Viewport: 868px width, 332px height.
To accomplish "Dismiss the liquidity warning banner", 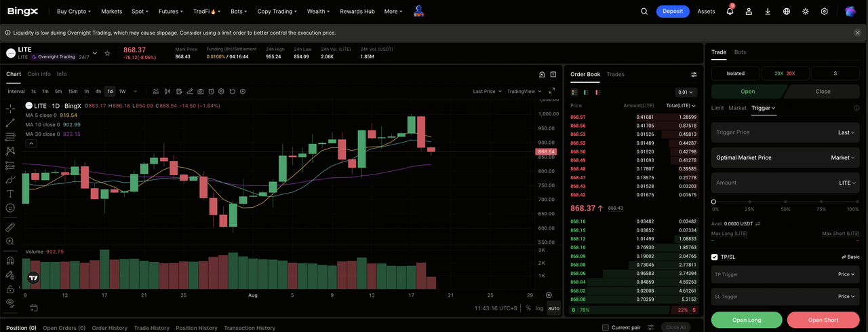I will point(857,33).
